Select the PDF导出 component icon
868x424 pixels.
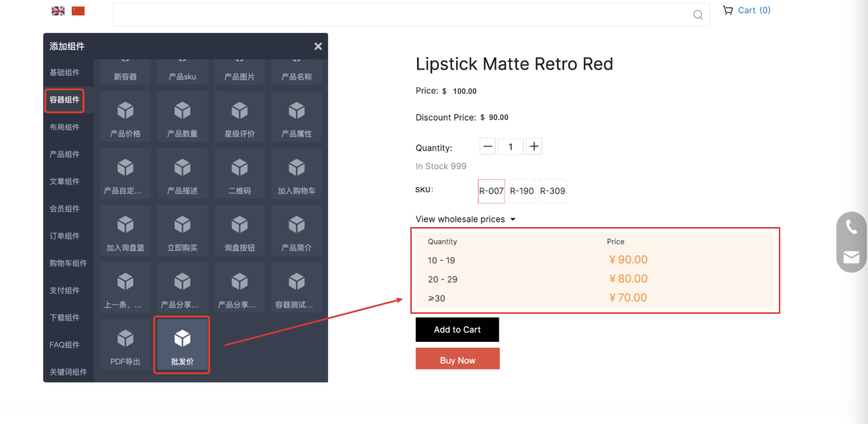(125, 345)
